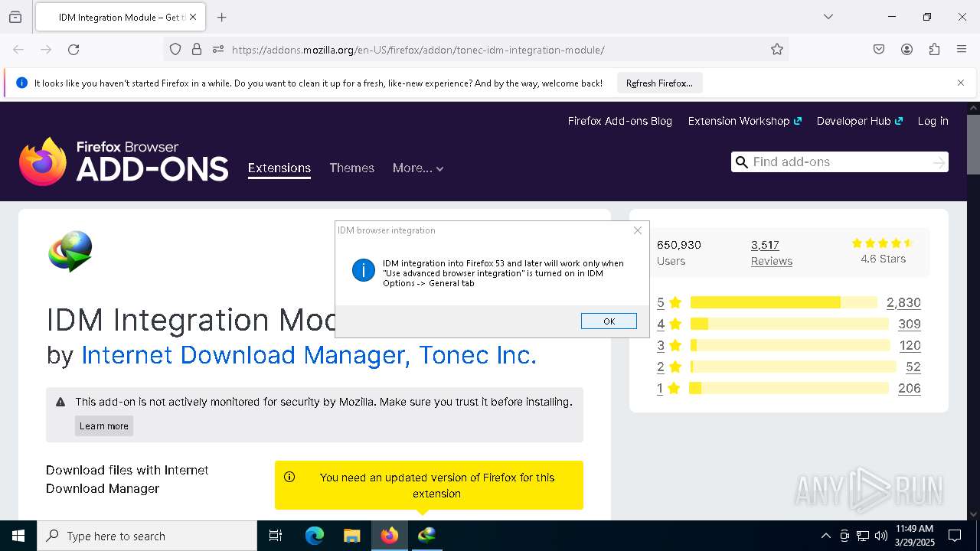Viewport: 980px width, 551px height.
Task: Open Extensions puzzle icon
Action: pos(934,50)
